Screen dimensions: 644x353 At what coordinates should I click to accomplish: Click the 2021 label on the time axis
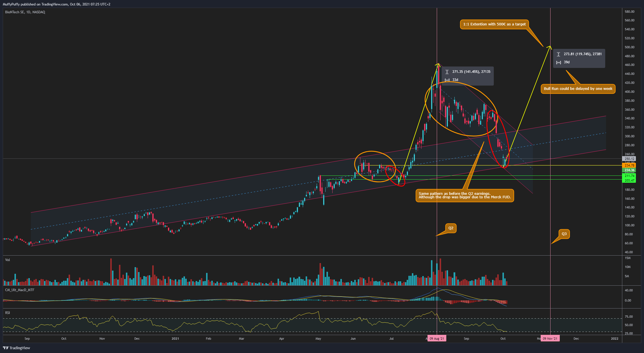pyautogui.click(x=175, y=339)
